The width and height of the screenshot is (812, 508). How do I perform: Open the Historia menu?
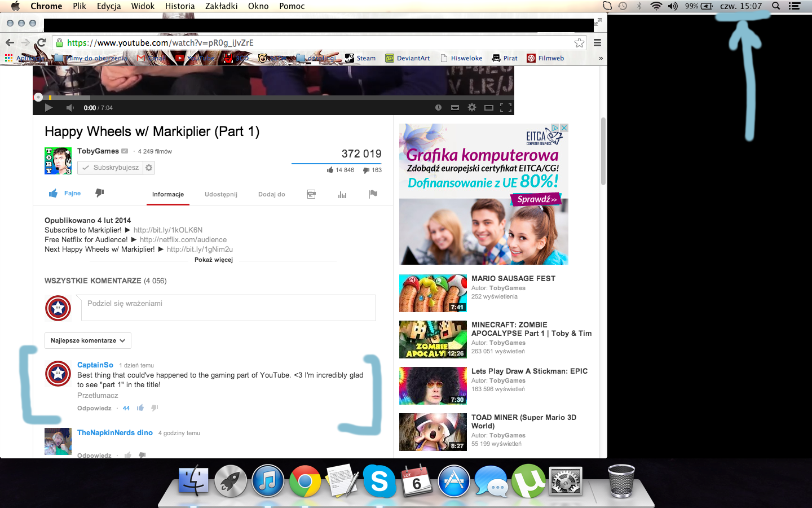pos(180,6)
